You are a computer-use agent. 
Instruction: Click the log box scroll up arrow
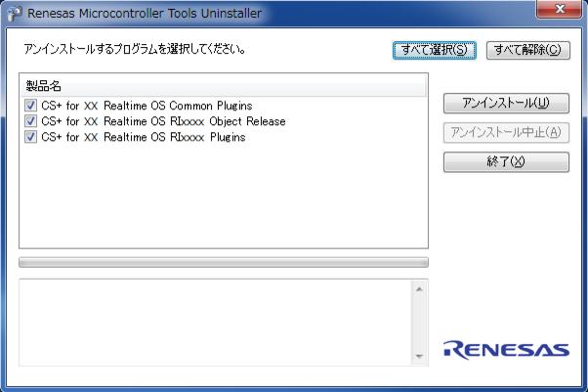pos(419,288)
